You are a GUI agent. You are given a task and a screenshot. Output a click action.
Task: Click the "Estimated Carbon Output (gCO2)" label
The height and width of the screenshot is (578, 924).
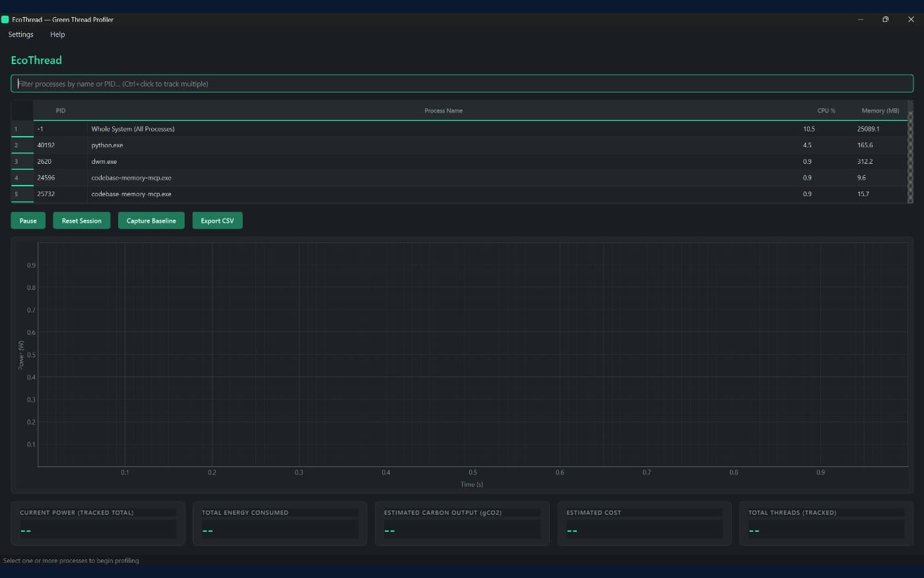coord(443,513)
